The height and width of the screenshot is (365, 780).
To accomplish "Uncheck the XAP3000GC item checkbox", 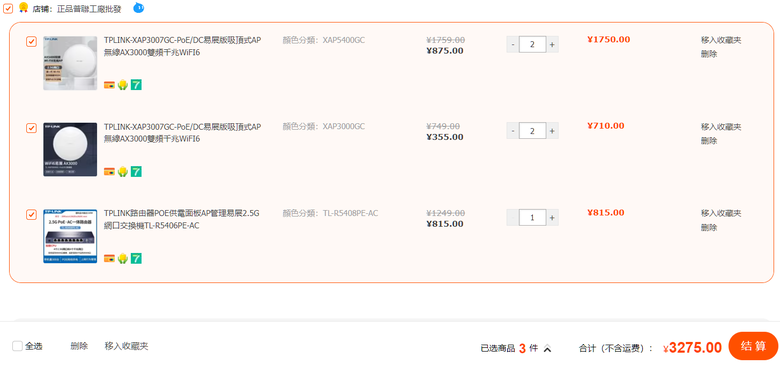I will coord(31,128).
